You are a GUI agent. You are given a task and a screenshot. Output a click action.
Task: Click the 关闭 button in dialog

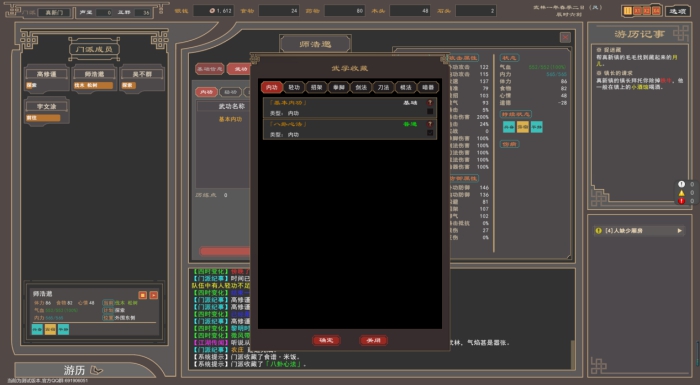[x=373, y=340]
